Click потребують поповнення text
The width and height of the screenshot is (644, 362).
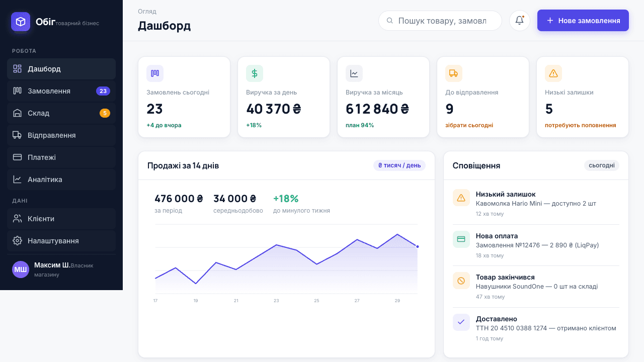coord(580,125)
